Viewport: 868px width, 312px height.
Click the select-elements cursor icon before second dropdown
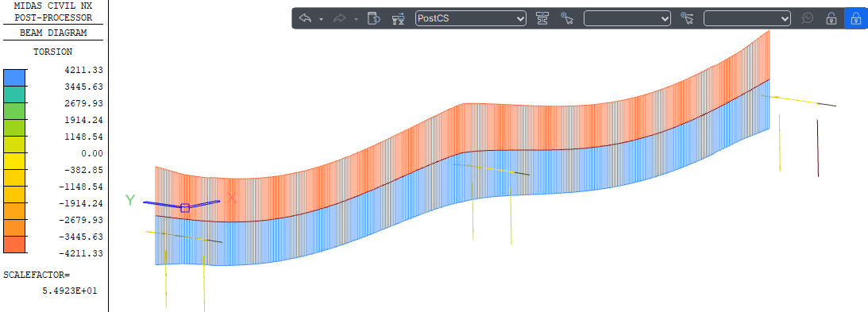click(x=687, y=18)
